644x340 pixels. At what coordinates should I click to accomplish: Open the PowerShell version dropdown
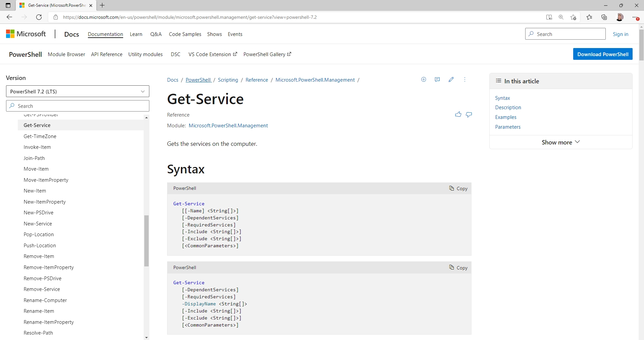[77, 91]
